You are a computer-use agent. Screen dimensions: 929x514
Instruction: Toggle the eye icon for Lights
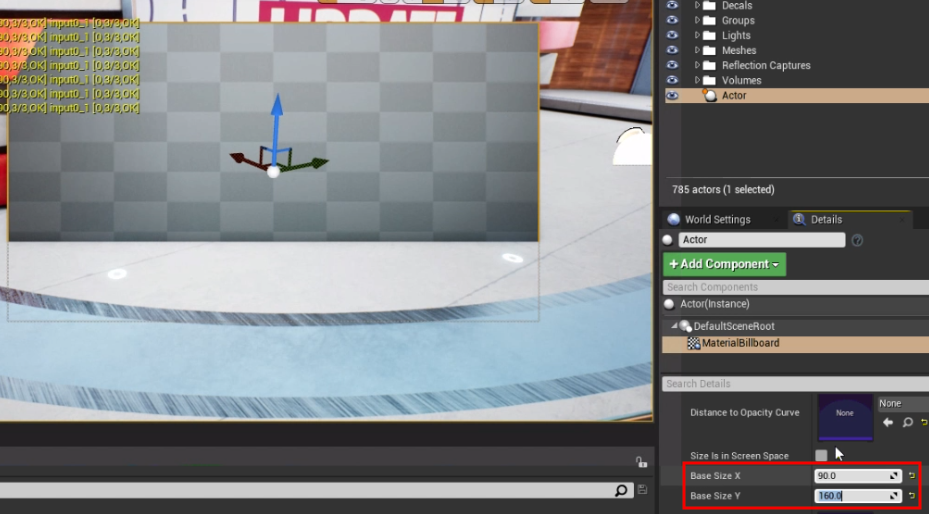pos(672,35)
